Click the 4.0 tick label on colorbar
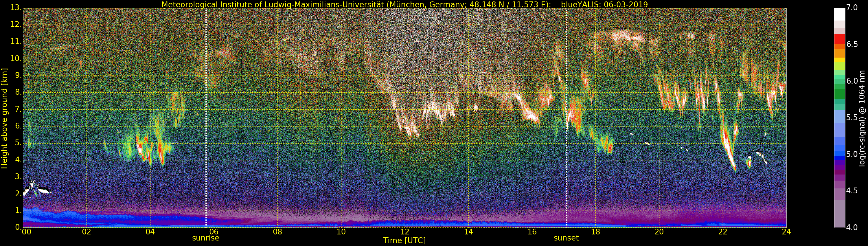The height and width of the screenshot is (246, 868). [852, 227]
